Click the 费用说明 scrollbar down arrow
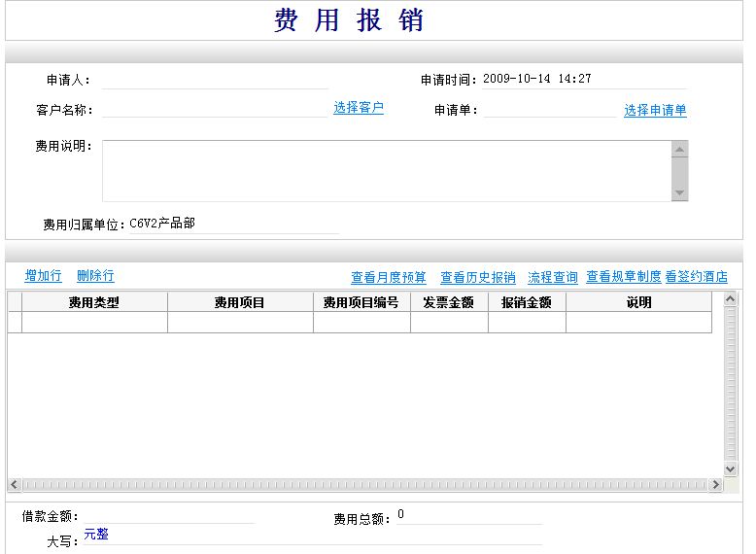 pyautogui.click(x=679, y=193)
